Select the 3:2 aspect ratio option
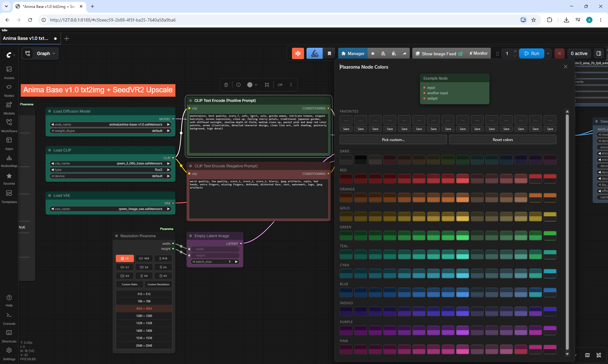The width and height of the screenshot is (608, 364). [144, 267]
